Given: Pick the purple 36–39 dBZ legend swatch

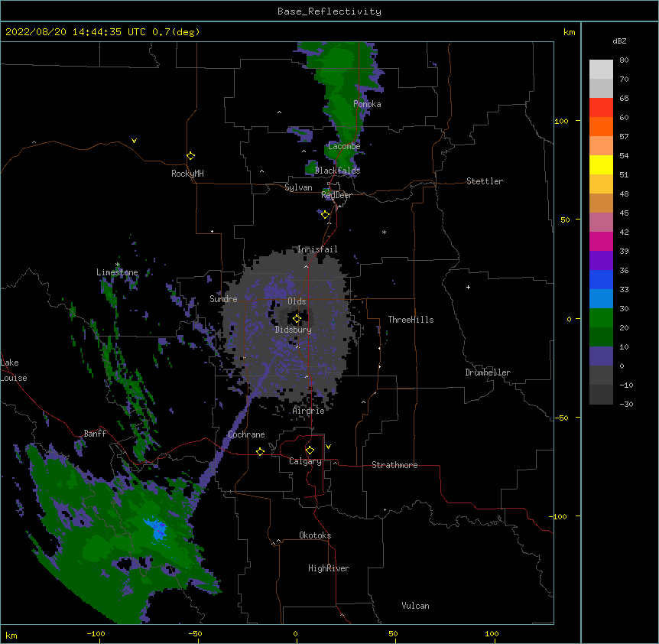Looking at the screenshot, I should [x=601, y=261].
